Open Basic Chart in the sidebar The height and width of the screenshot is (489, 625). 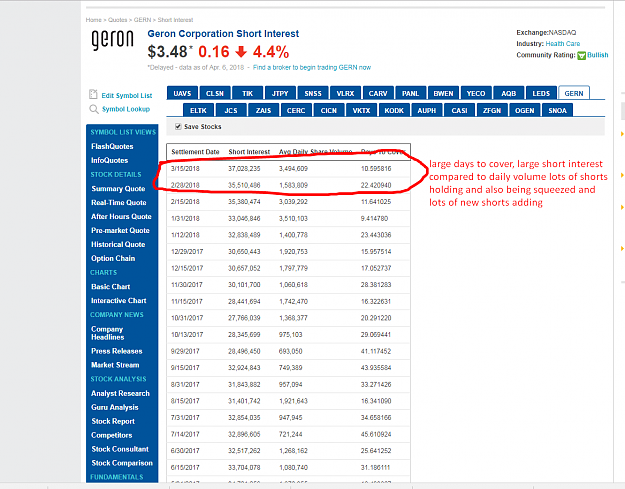point(110,287)
